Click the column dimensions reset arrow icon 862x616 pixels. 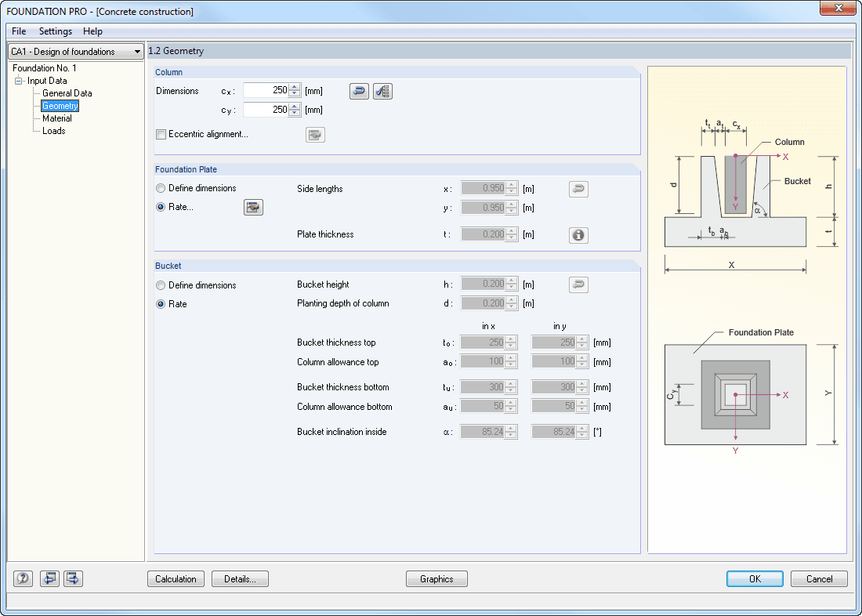point(359,91)
